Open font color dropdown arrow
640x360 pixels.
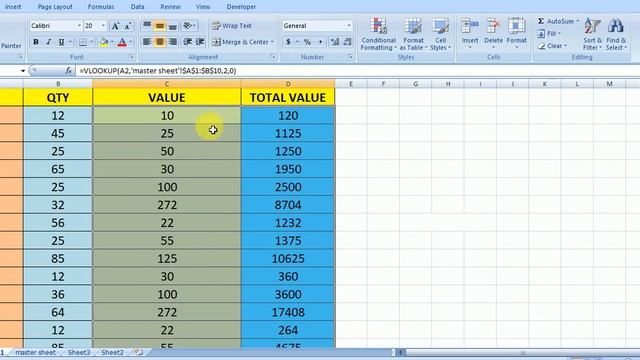pos(131,42)
